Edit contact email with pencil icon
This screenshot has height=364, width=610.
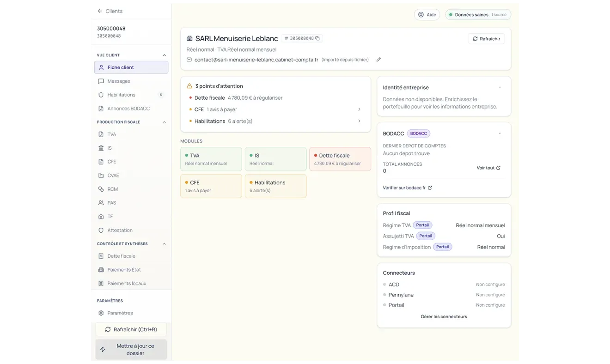click(x=378, y=60)
